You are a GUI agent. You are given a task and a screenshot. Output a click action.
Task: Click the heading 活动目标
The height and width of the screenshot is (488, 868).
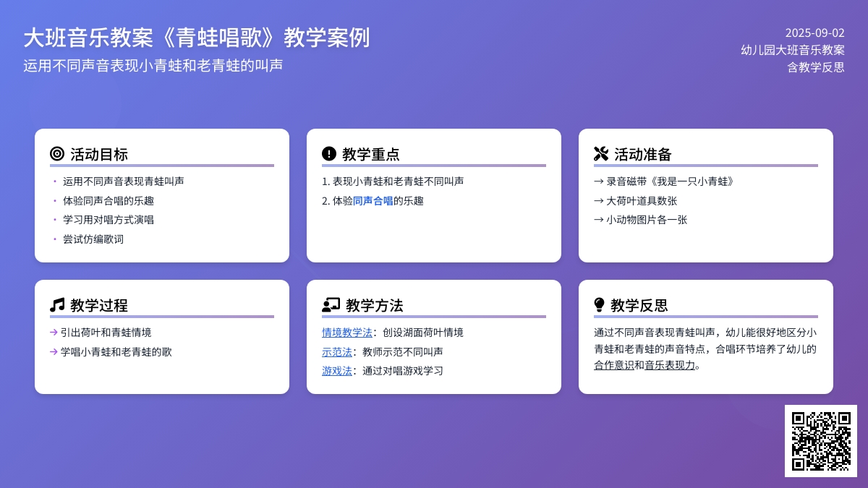coord(99,154)
